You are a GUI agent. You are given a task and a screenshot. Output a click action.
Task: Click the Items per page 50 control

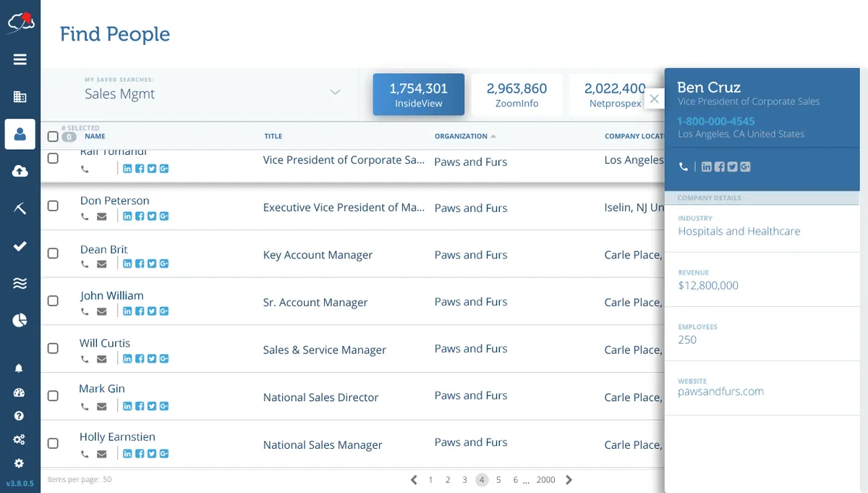tap(80, 479)
